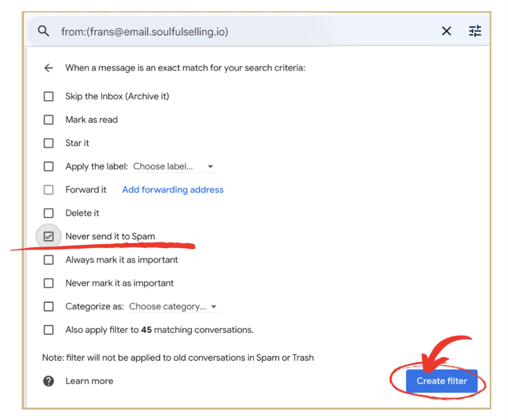Click the 'Mark as read' label text

91,120
